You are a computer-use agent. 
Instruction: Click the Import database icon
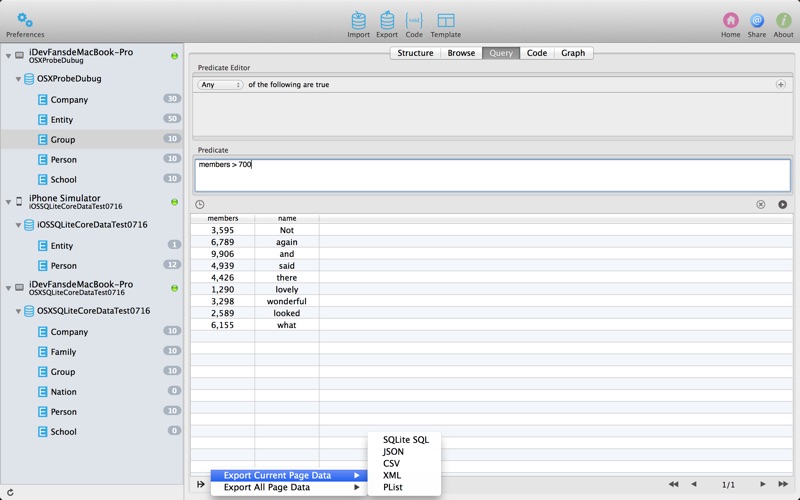358,20
